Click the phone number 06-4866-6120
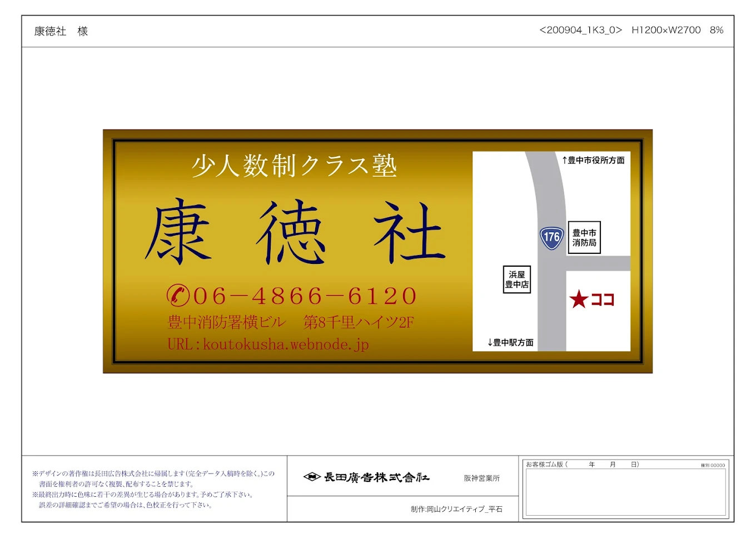The height and width of the screenshot is (534, 756). coord(305,296)
